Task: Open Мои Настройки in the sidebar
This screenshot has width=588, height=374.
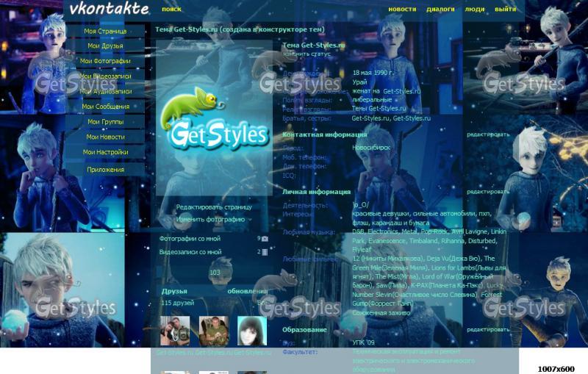Action: [105, 152]
